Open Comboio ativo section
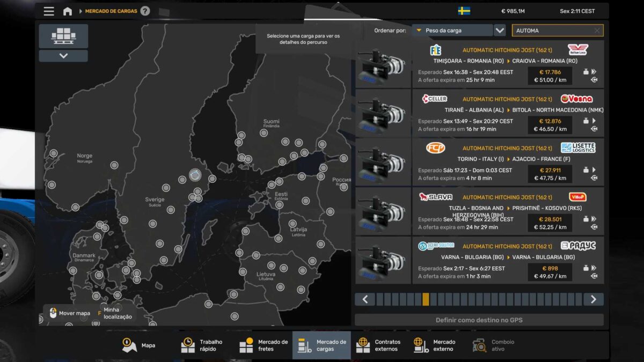This screenshot has width=644, height=362. click(x=494, y=345)
